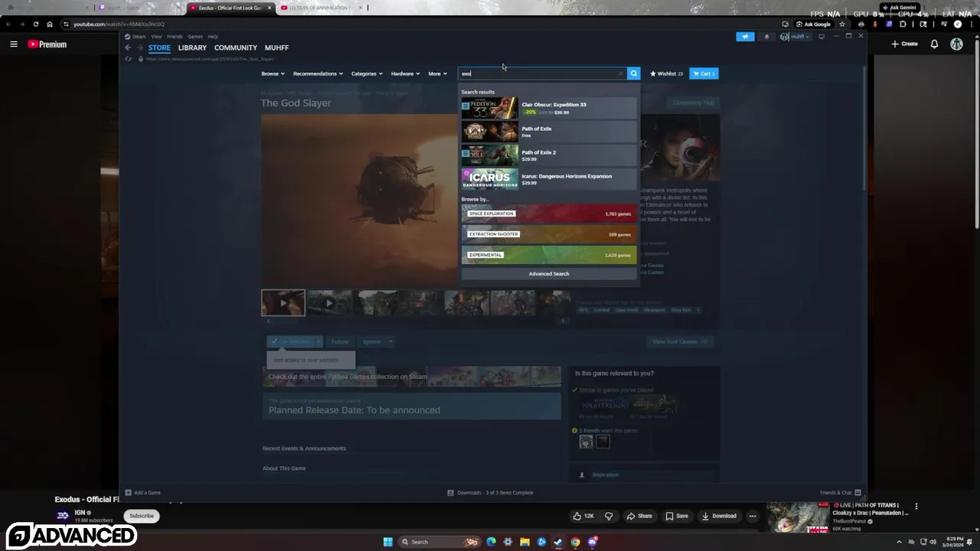
Task: Share the YouTube video
Action: (639, 516)
